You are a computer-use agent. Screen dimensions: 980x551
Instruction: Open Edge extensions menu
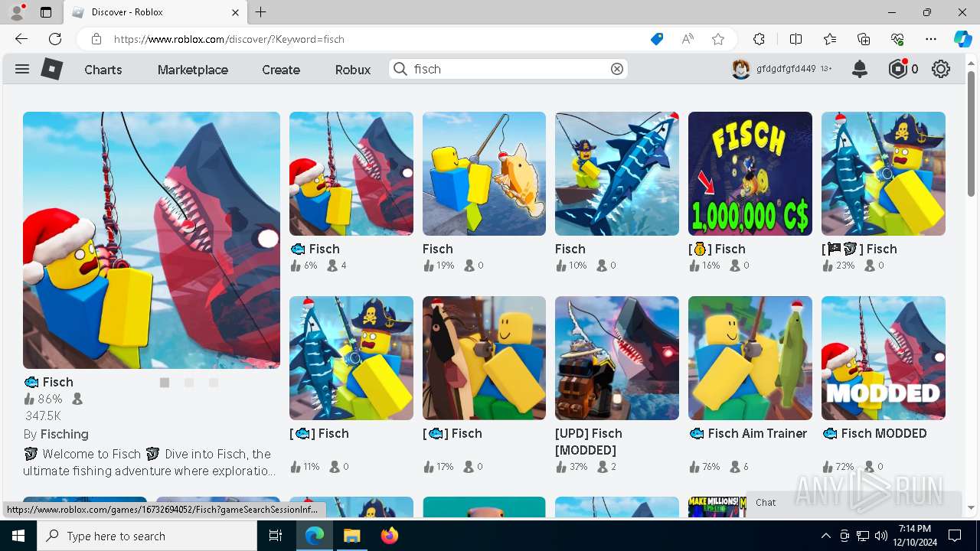point(759,39)
